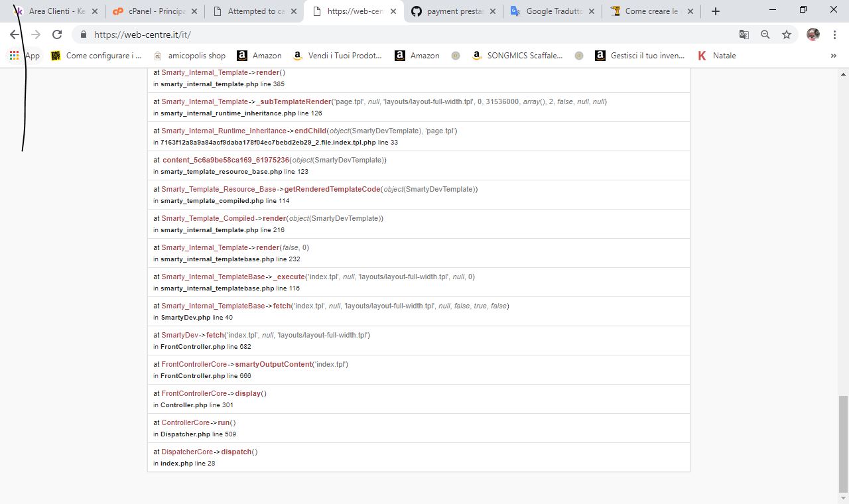Open Vendi i Tuoi Prodot bookmark
Screen dimensions: 849x504
[337, 56]
